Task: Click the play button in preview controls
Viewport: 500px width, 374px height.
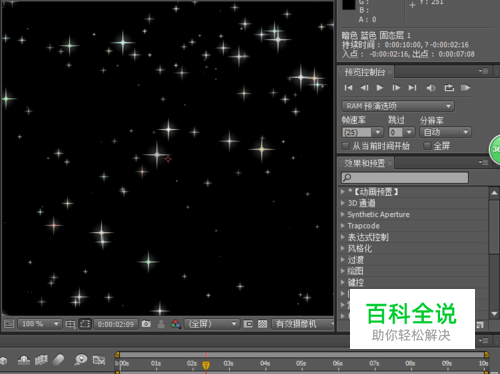Action: (380, 88)
